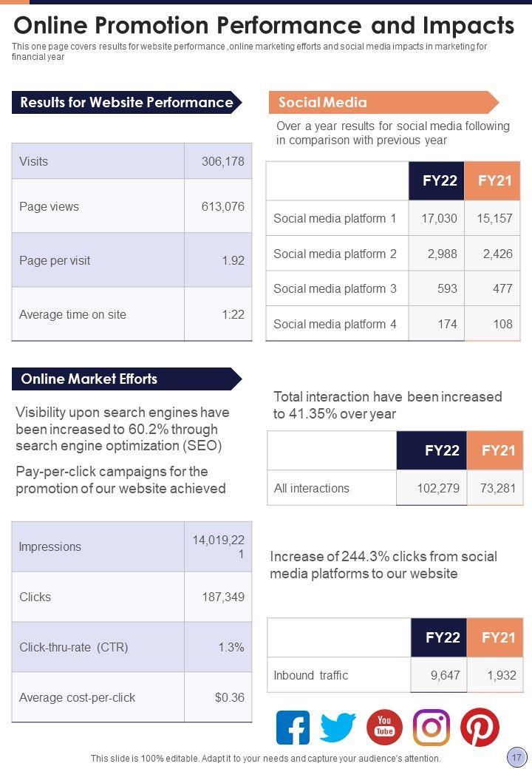Viewport: 532px width, 769px height.
Task: Click the slide number 17 badge
Action: [514, 757]
